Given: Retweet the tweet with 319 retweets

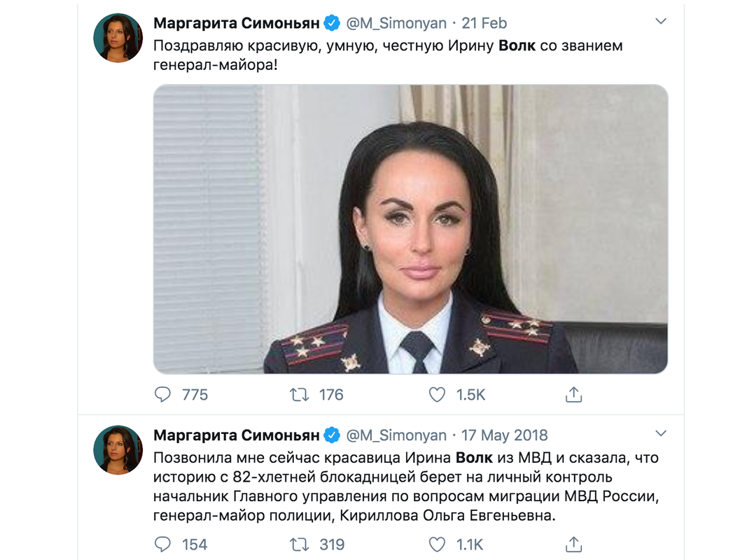Looking at the screenshot, I should (x=299, y=545).
